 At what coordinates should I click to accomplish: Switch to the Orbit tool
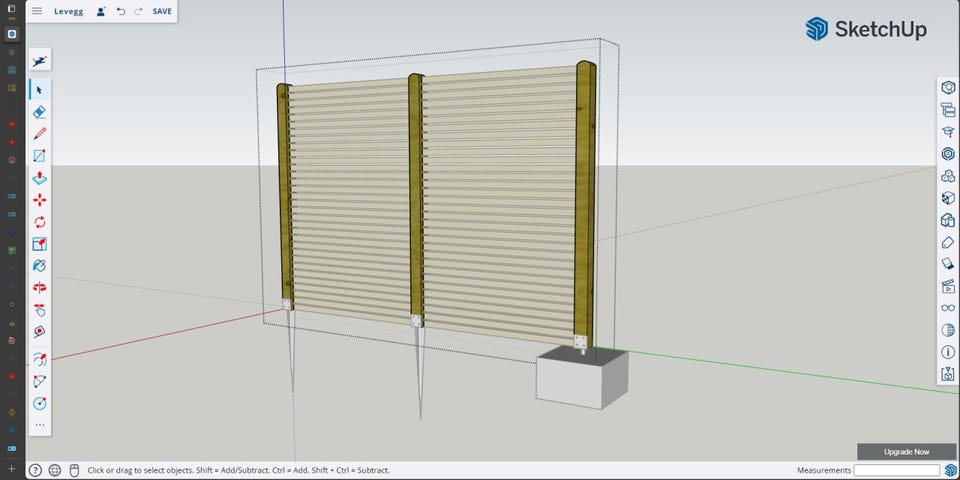coord(40,287)
